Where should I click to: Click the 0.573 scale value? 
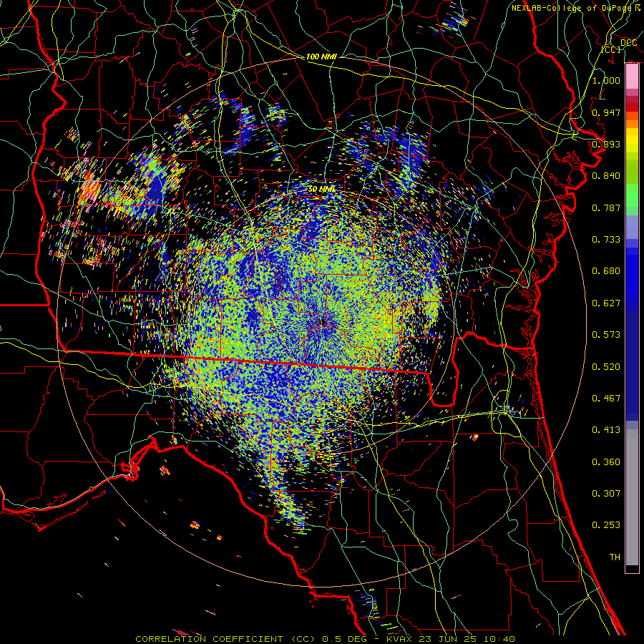[x=606, y=335]
